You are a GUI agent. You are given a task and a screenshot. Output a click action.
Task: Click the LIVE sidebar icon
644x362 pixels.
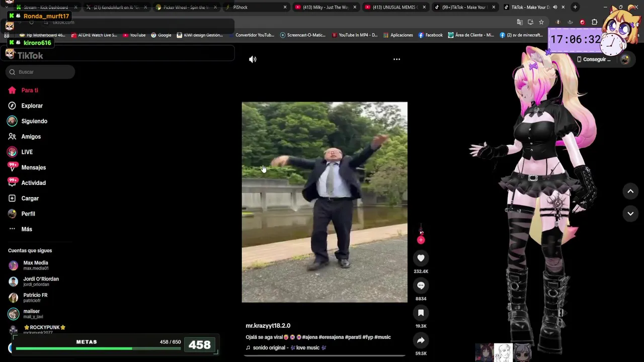tap(12, 152)
